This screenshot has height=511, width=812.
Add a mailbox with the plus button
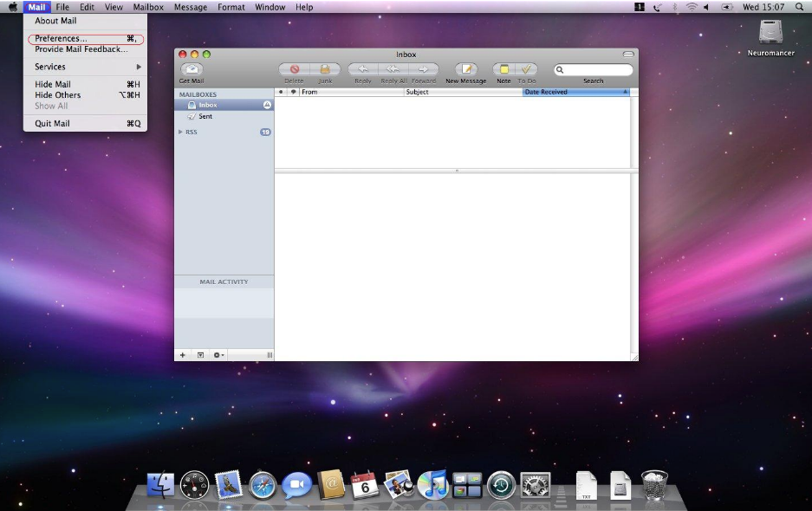182,355
